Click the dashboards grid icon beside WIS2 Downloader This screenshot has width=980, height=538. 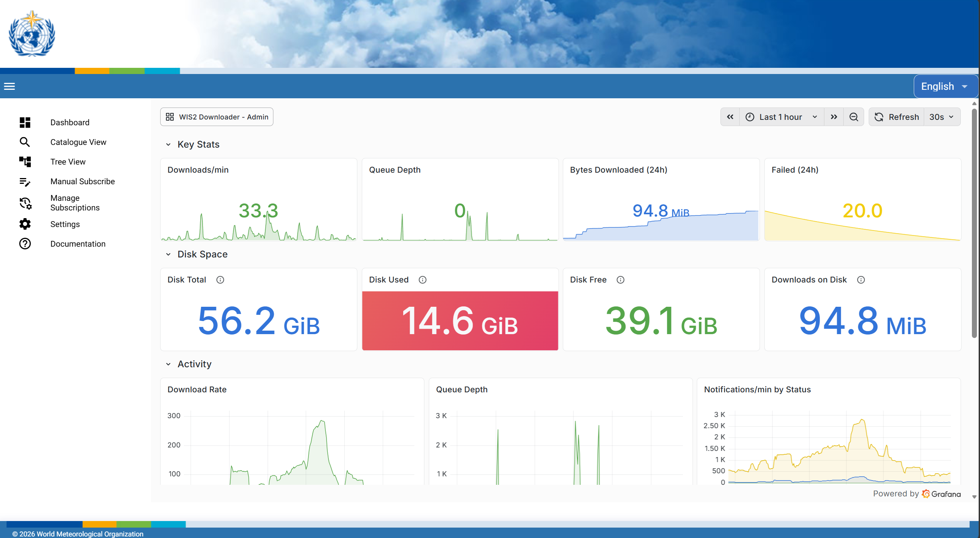coord(170,117)
